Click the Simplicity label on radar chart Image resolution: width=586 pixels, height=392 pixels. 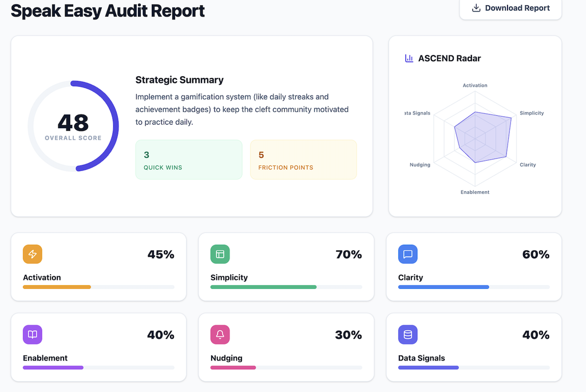point(532,113)
